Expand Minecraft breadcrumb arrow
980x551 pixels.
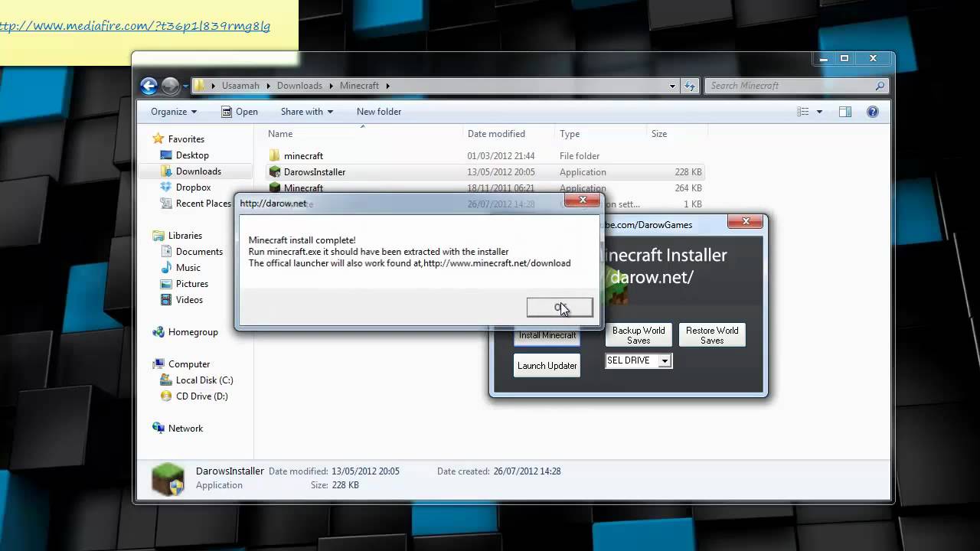pyautogui.click(x=388, y=86)
